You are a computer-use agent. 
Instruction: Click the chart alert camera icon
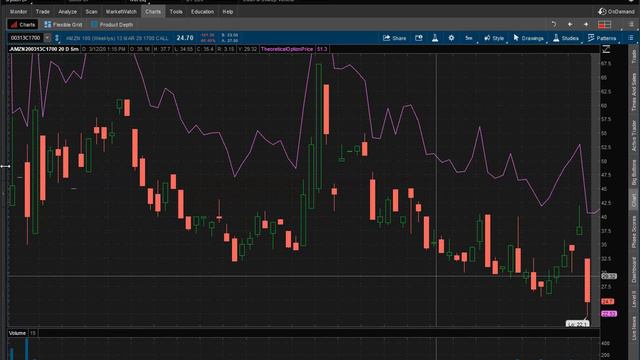pyautogui.click(x=419, y=38)
